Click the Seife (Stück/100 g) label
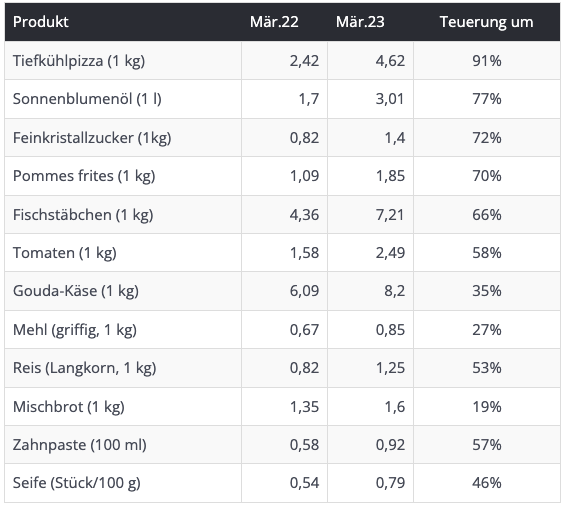 coord(77,483)
